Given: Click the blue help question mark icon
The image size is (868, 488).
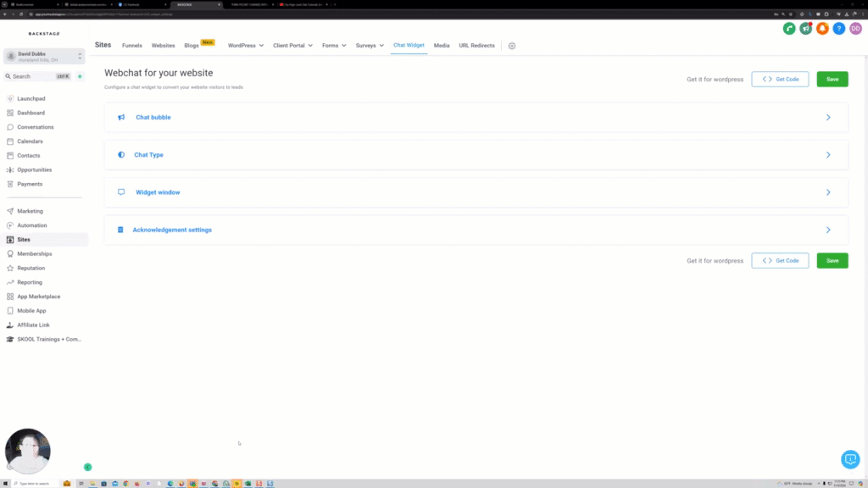Looking at the screenshot, I should point(838,28).
